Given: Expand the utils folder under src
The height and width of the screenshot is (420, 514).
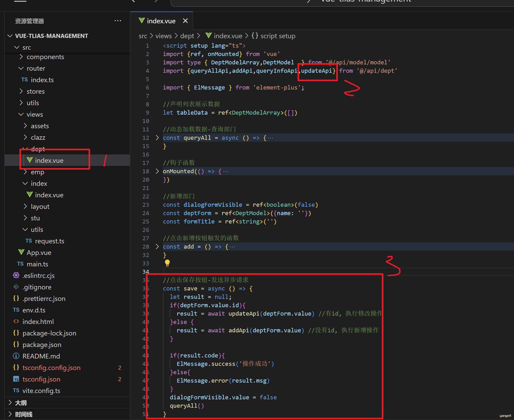Looking at the screenshot, I should point(21,103).
